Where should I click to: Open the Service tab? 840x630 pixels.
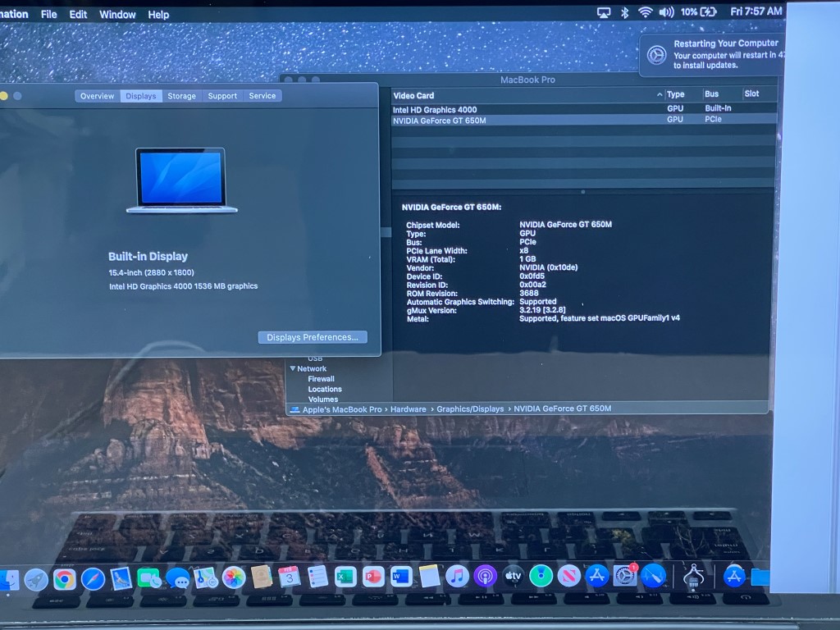262,95
